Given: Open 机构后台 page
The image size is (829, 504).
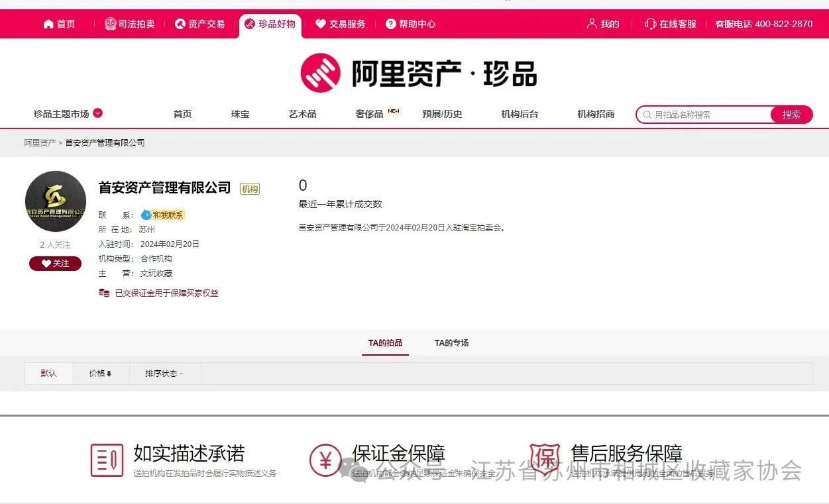Looking at the screenshot, I should [520, 114].
